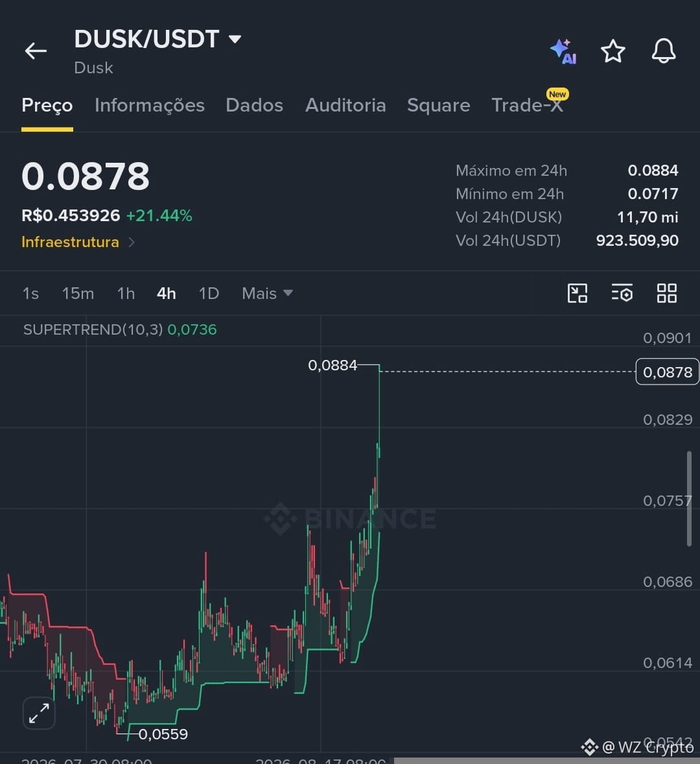Tap the Vol 24h(USDT) value 923.509,90

tap(637, 241)
